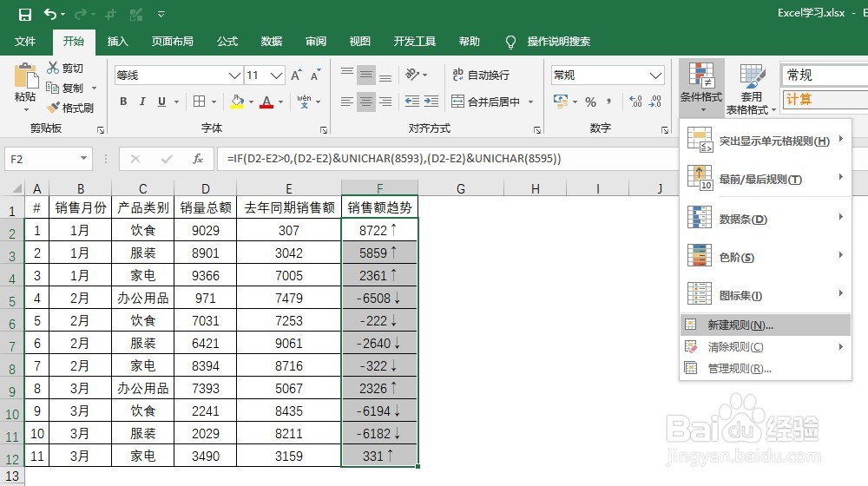Viewport: 868px width, 486px height.
Task: Open the Quick Access Toolbar customize arrow
Action: tap(161, 15)
